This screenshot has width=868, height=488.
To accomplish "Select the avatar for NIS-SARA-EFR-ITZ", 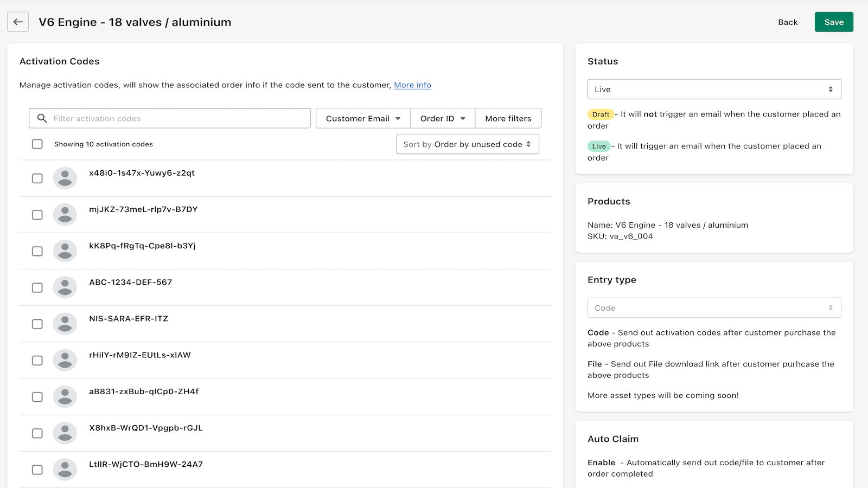I will coord(65,324).
